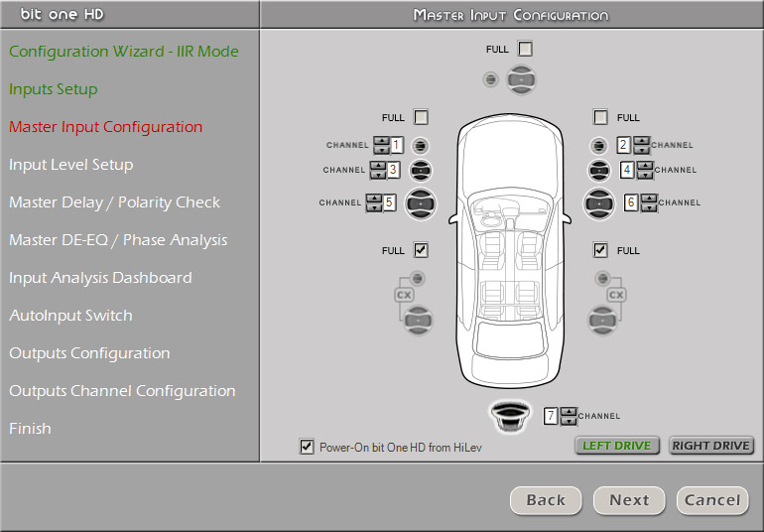The height and width of the screenshot is (532, 764).
Task: Click the rear left woofer speaker icon
Action: 418,321
